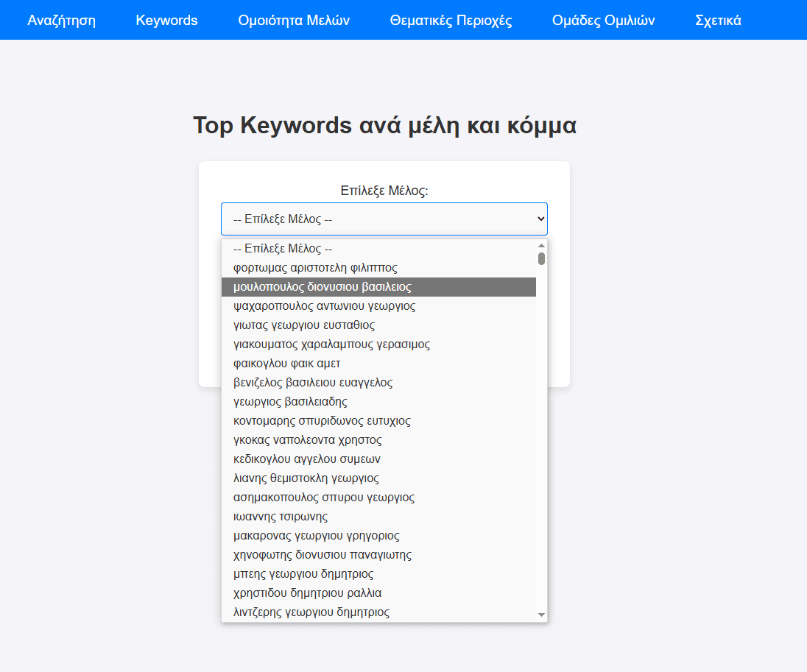Image resolution: width=807 pixels, height=672 pixels.
Task: Choose χηνοφωτης διονυσιου παναγιωτης
Action: [378, 555]
